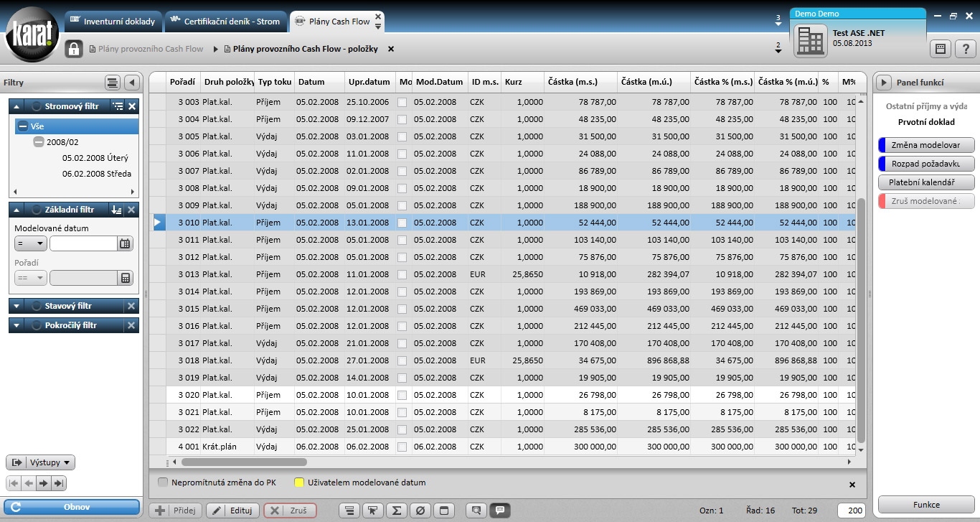Click the speech bubble comment icon

500,511
